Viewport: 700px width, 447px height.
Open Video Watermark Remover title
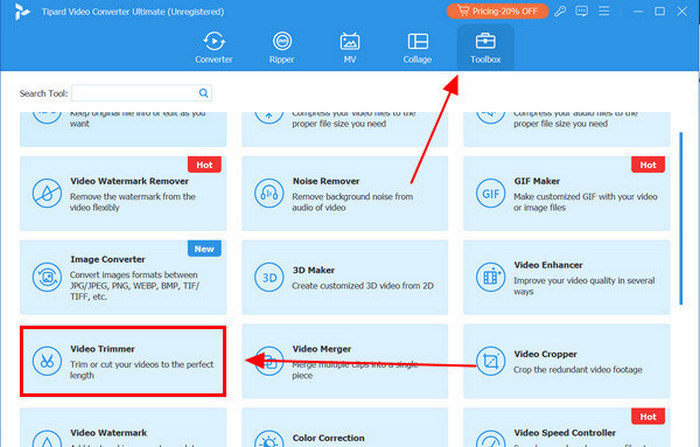129,181
